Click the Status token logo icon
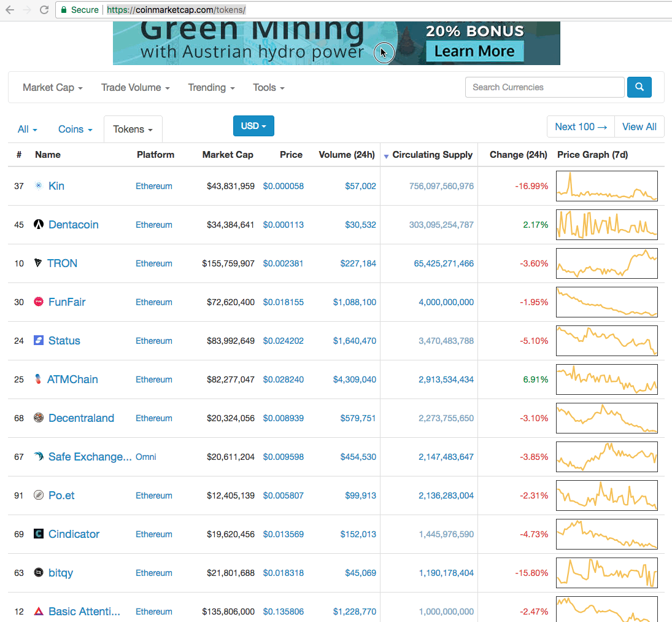Image resolution: width=672 pixels, height=622 pixels. coord(39,340)
